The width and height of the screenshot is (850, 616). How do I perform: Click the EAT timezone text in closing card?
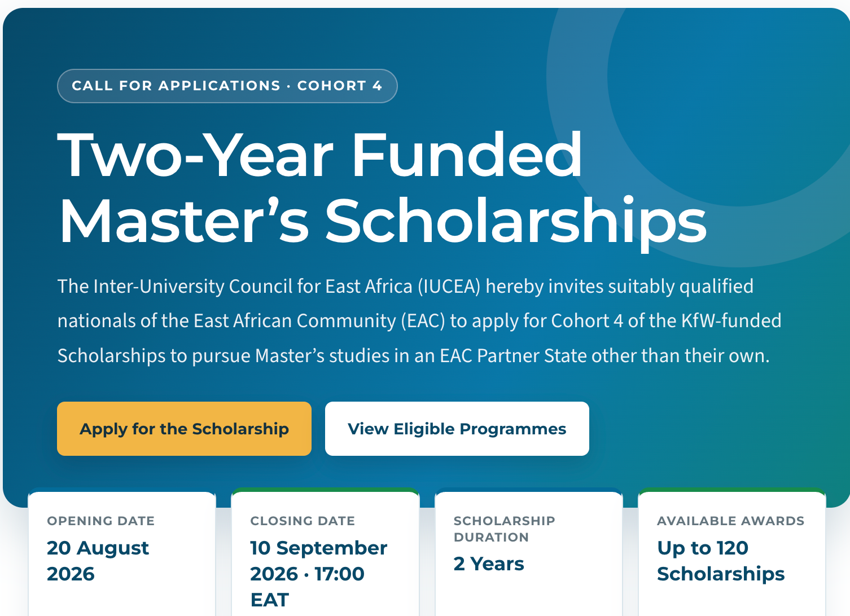[x=270, y=600]
